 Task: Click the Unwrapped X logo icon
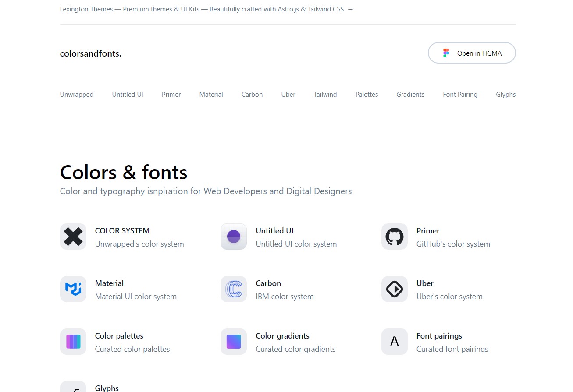[x=73, y=237]
